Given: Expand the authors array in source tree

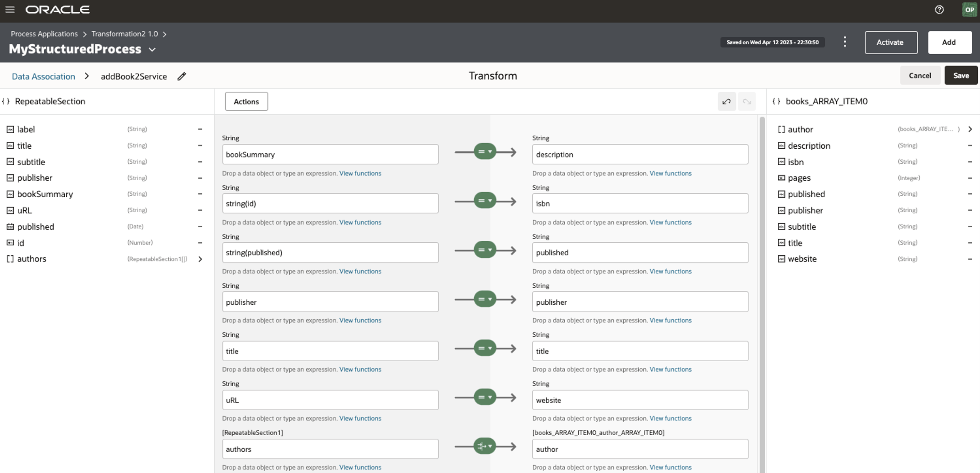Looking at the screenshot, I should point(200,259).
